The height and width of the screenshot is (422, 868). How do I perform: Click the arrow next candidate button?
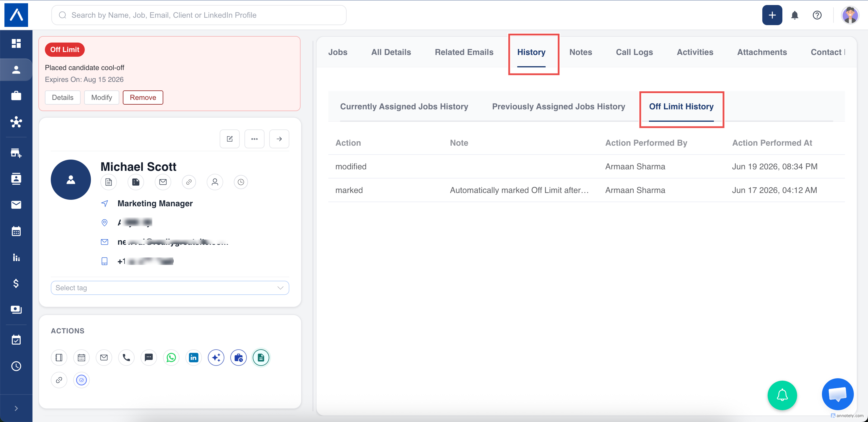tap(279, 139)
